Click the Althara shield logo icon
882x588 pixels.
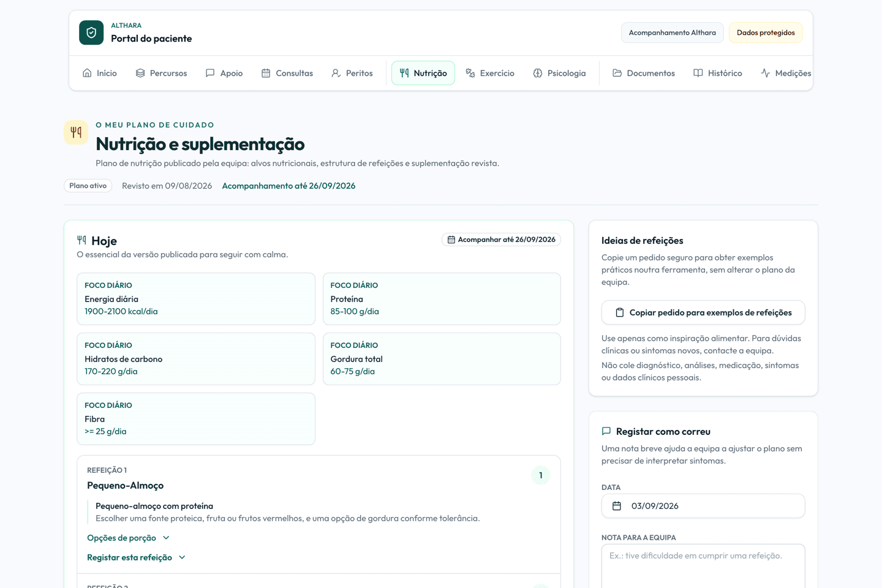(91, 32)
